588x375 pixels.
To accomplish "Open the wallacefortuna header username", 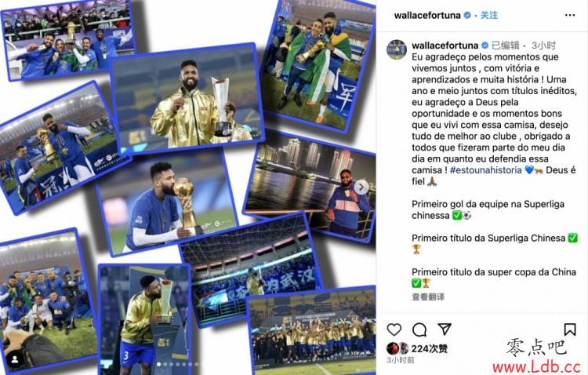I will [x=427, y=15].
